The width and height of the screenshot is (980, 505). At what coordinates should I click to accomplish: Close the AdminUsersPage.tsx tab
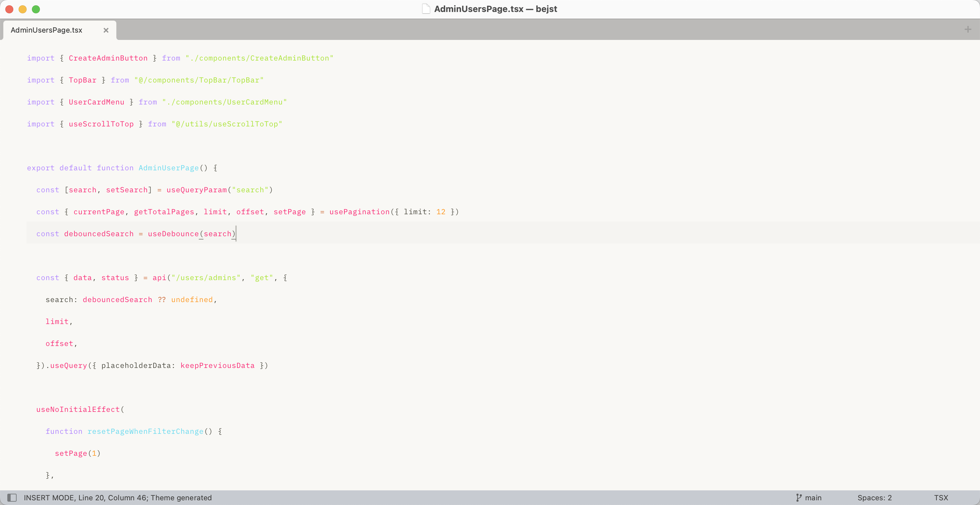click(x=106, y=30)
